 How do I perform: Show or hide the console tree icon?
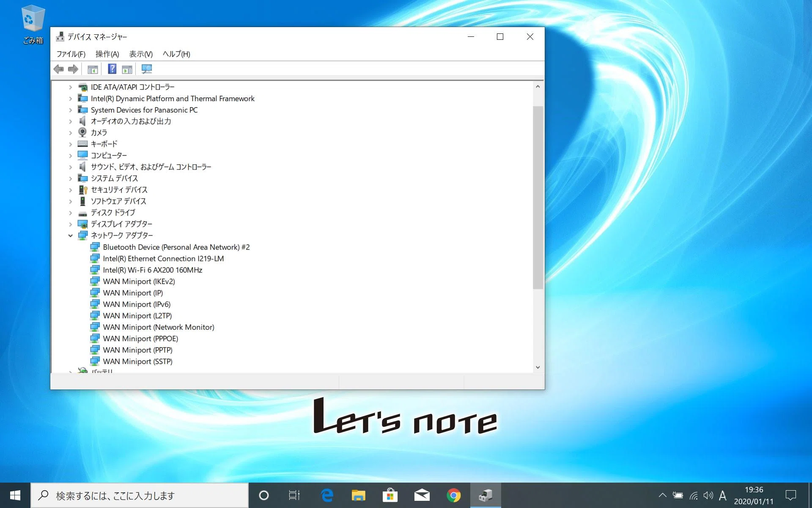93,69
